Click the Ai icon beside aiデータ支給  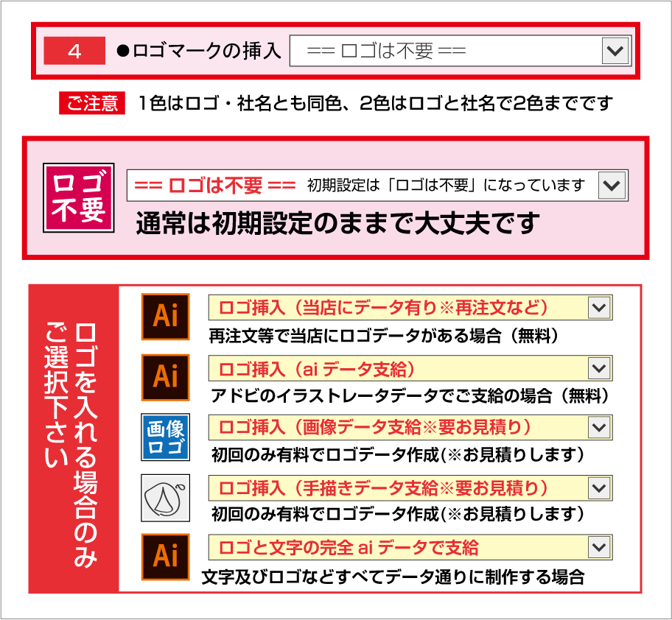tap(166, 378)
